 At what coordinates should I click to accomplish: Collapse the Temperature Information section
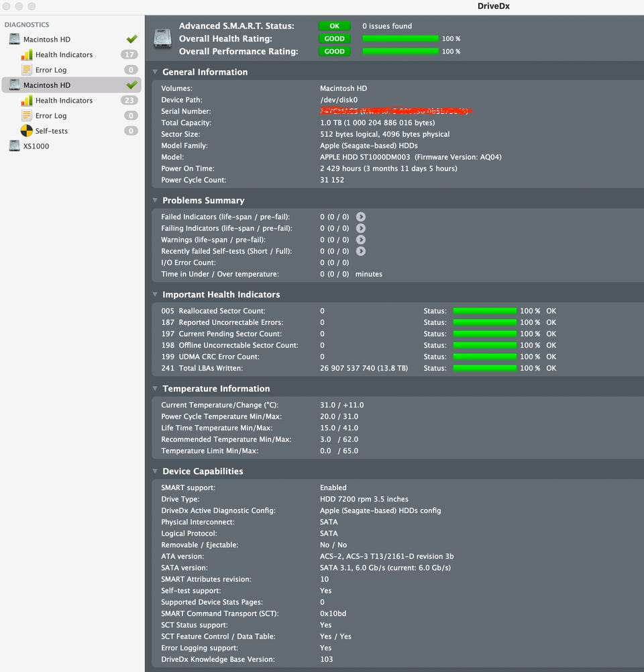pos(155,388)
